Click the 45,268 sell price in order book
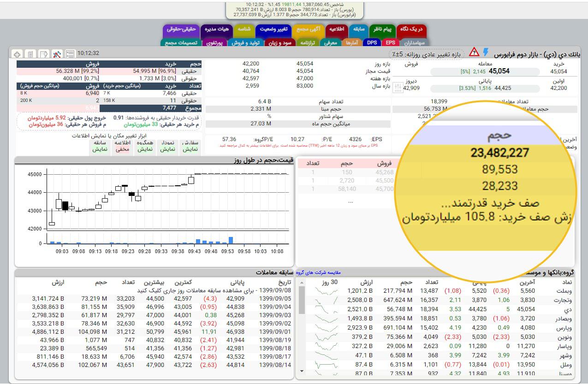This screenshot has width=588, height=384. [385, 172]
